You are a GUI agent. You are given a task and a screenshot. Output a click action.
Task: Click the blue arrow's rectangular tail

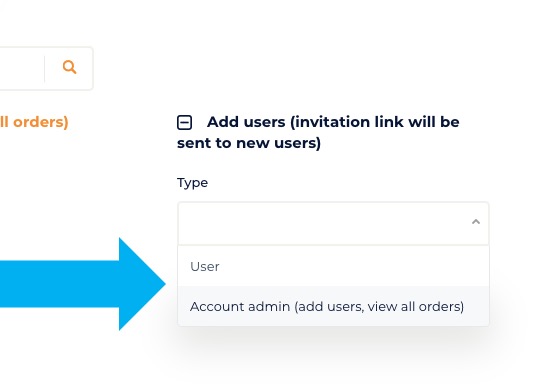[59, 284]
